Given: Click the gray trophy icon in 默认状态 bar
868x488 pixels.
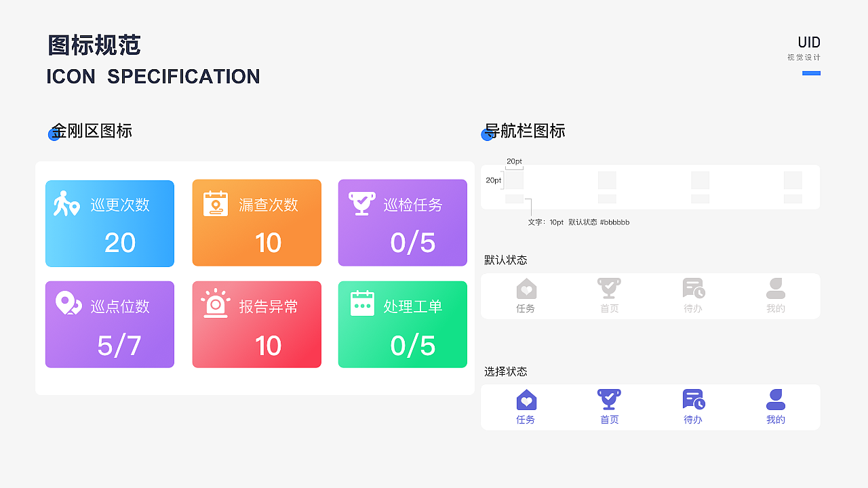Looking at the screenshot, I should pyautogui.click(x=609, y=288).
